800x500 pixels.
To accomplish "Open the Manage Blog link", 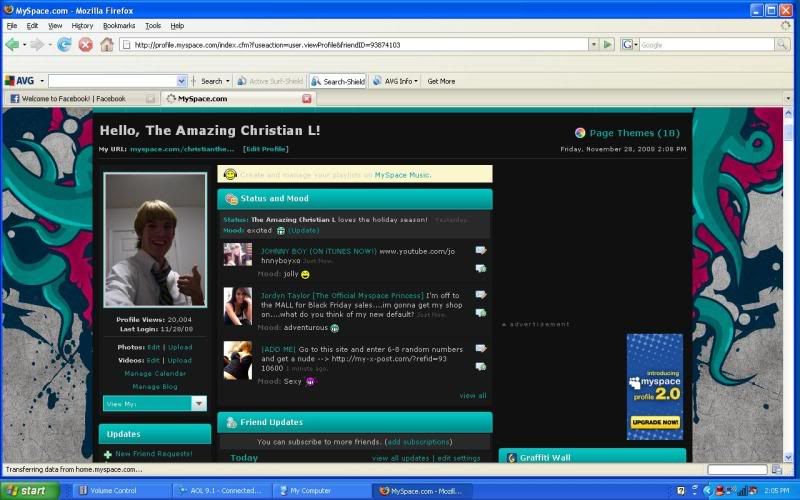I will tap(155, 387).
